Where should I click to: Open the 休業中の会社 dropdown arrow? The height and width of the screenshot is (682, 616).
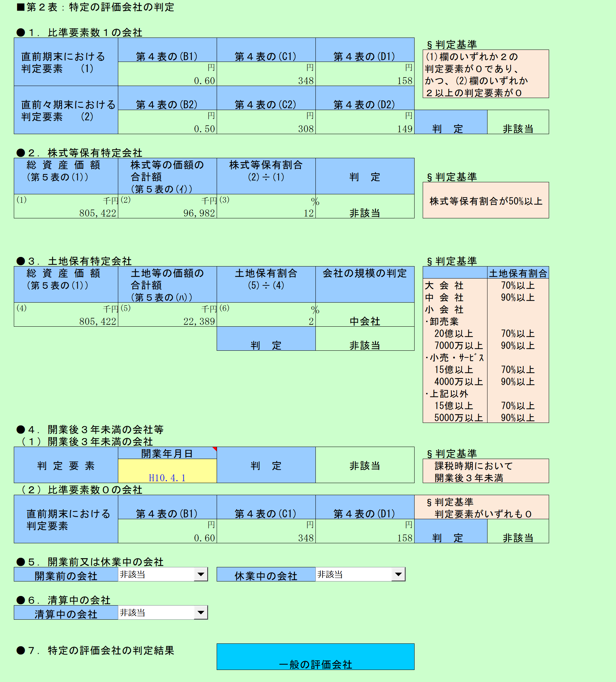pos(398,574)
